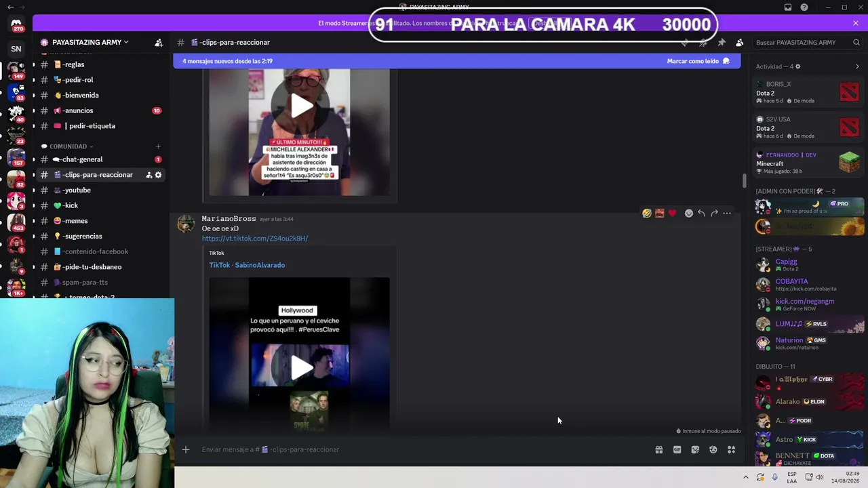
Task: Open TikTok · SabinoAlvarado embed title
Action: [247, 265]
